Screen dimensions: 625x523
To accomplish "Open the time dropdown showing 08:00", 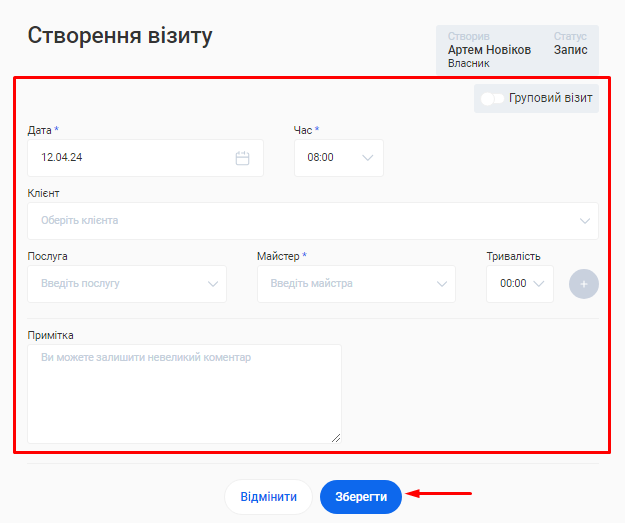I will tap(330, 158).
